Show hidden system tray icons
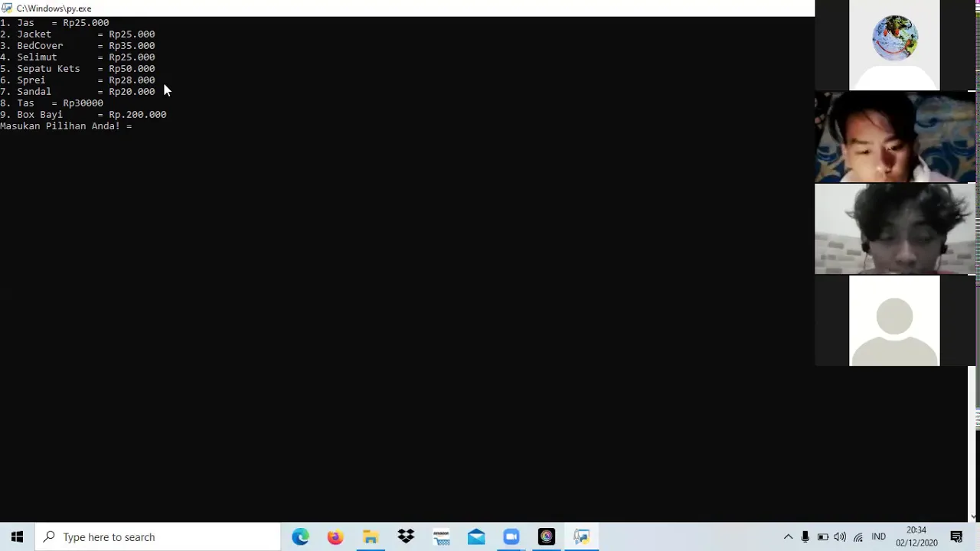 coord(788,537)
